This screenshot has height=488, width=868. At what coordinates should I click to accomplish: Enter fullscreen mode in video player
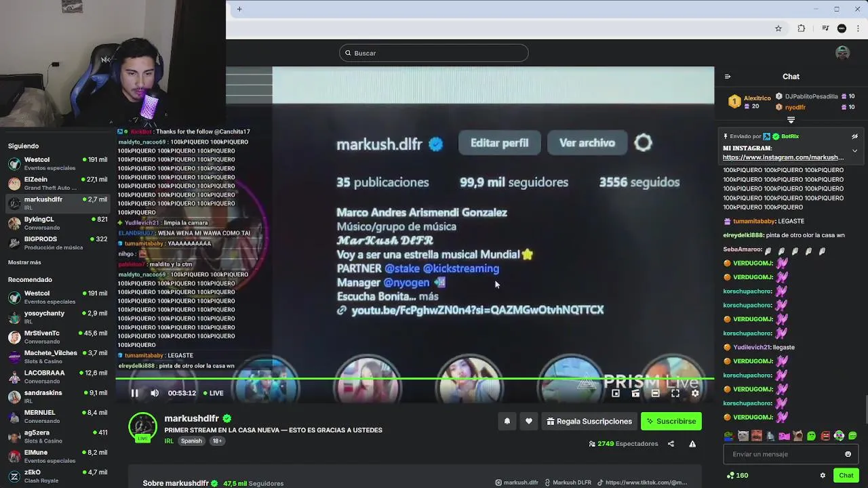click(675, 393)
